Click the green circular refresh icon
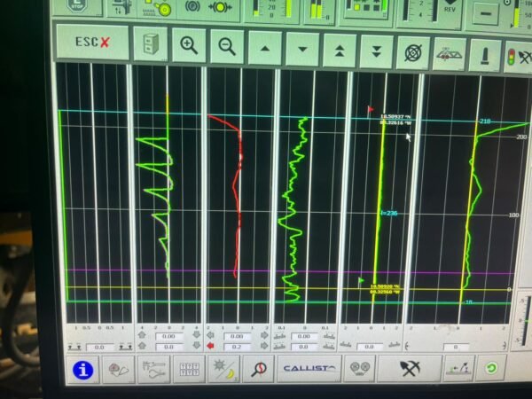This screenshot has width=532, height=399. pyautogui.click(x=490, y=367)
